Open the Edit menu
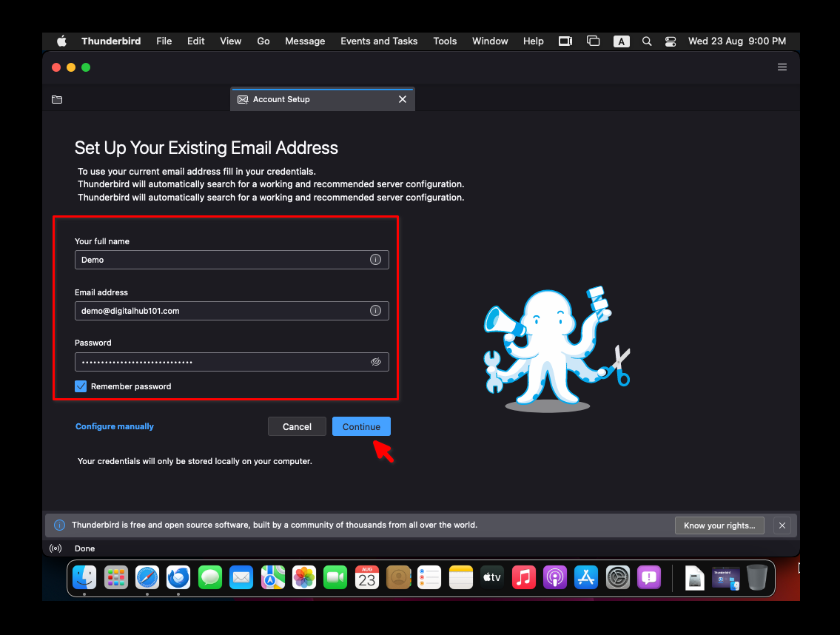 (195, 41)
